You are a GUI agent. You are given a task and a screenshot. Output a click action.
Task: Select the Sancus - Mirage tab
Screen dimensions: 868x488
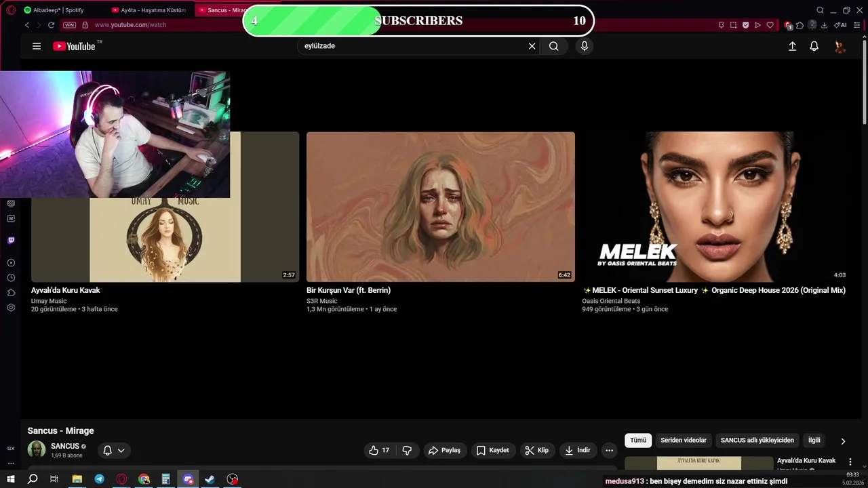click(x=222, y=10)
